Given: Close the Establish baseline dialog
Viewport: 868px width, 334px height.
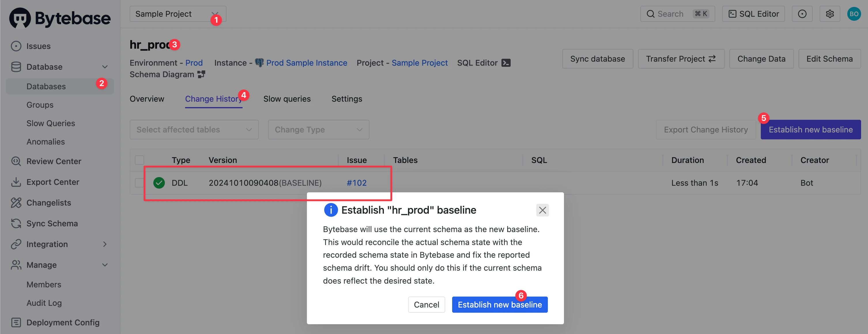Looking at the screenshot, I should coord(542,210).
